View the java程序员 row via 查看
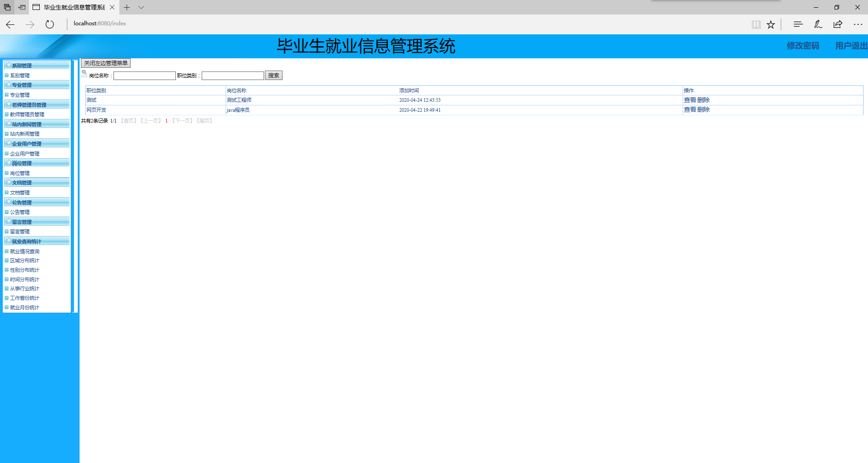Viewport: 868px width, 463px height. (690, 109)
